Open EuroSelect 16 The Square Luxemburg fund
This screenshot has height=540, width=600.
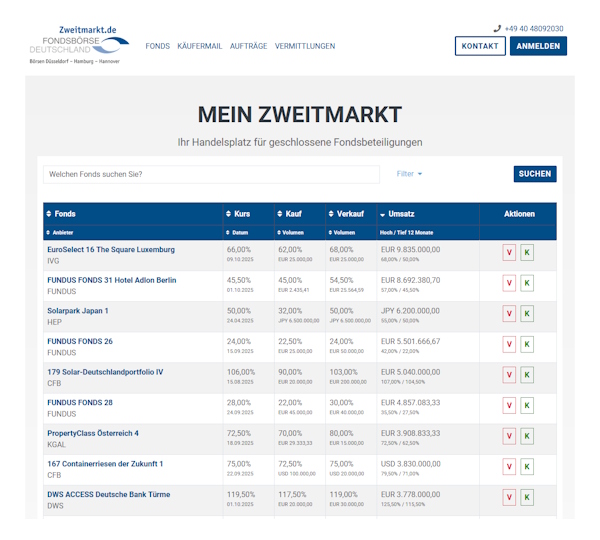pos(111,250)
